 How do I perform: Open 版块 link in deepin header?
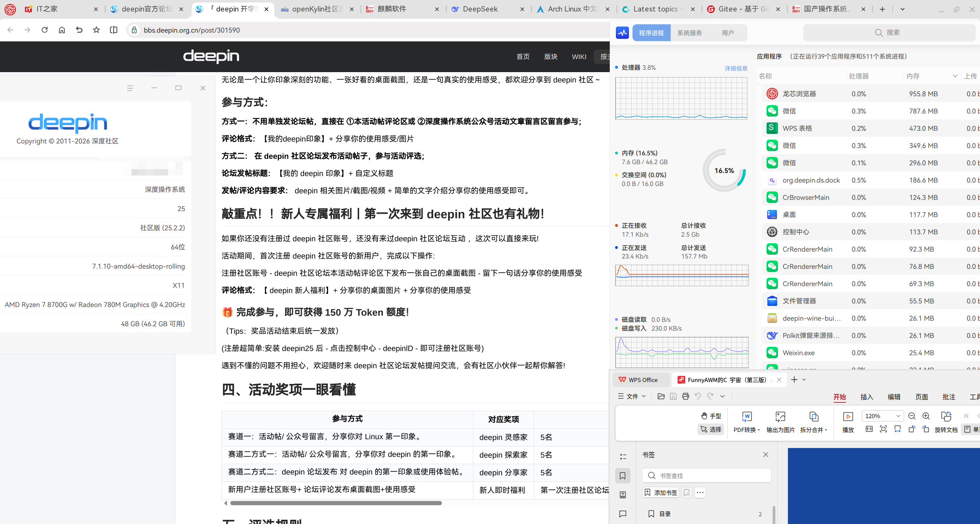pos(550,57)
